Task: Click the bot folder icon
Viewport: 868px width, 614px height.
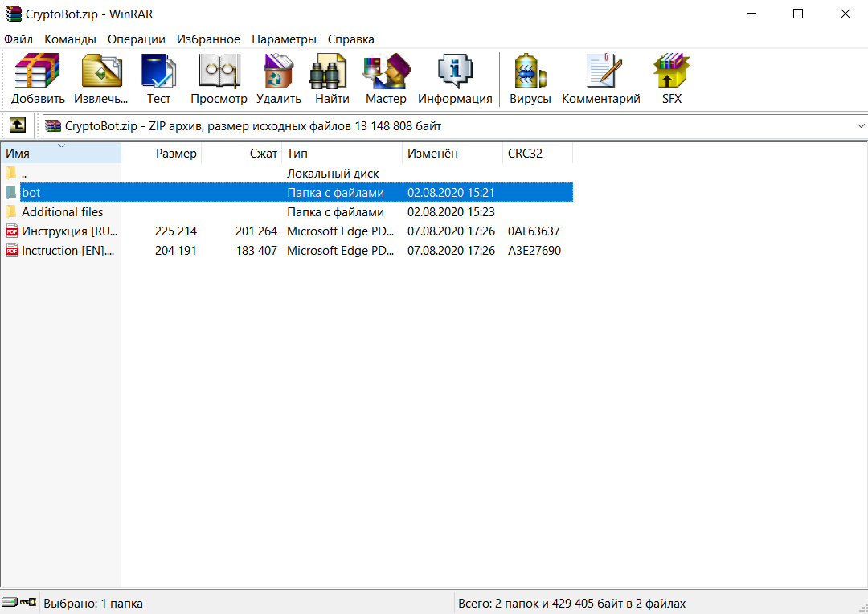Action: click(x=11, y=193)
